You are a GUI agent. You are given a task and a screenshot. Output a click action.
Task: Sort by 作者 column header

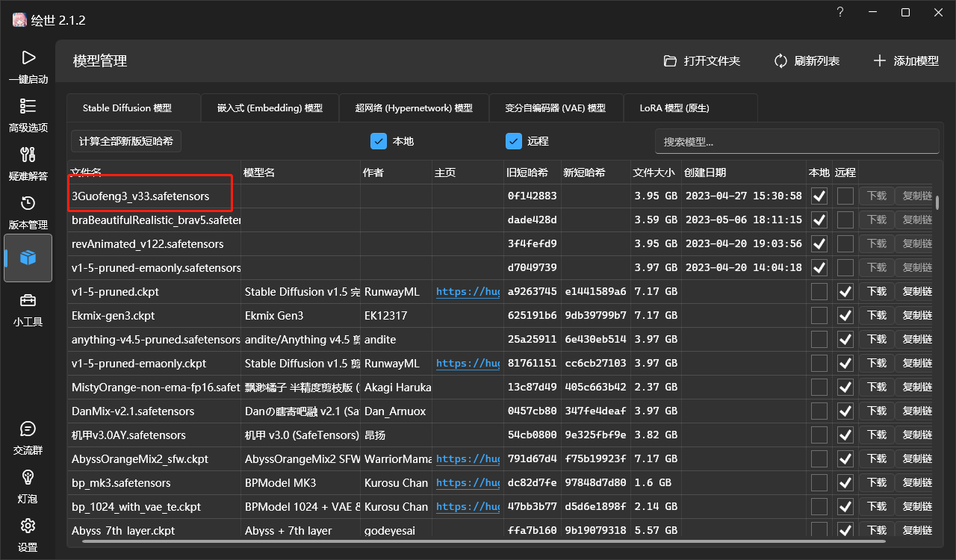click(396, 172)
